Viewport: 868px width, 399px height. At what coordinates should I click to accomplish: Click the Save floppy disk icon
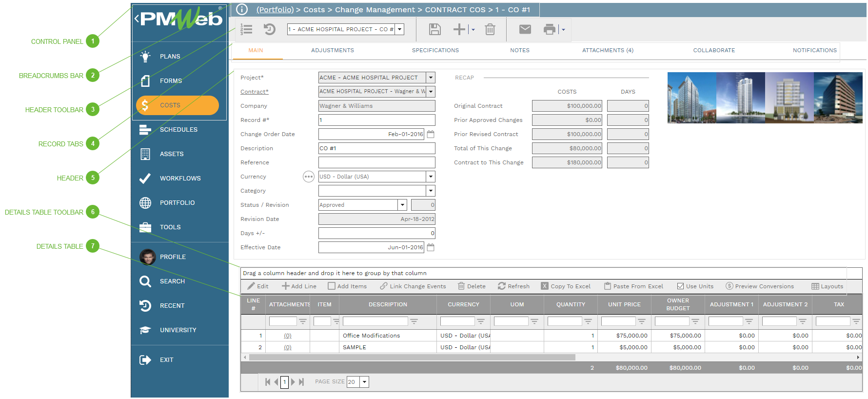coord(434,30)
